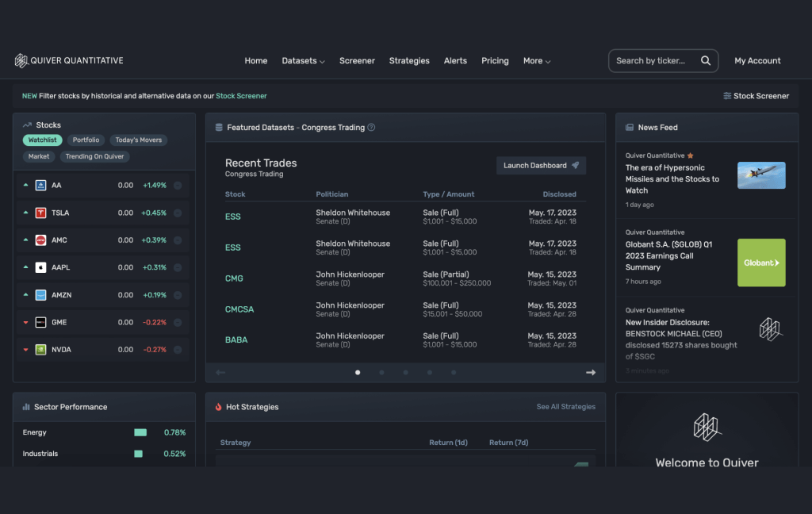The width and height of the screenshot is (812, 514).
Task: Open the Alerts nav item
Action: (x=455, y=60)
